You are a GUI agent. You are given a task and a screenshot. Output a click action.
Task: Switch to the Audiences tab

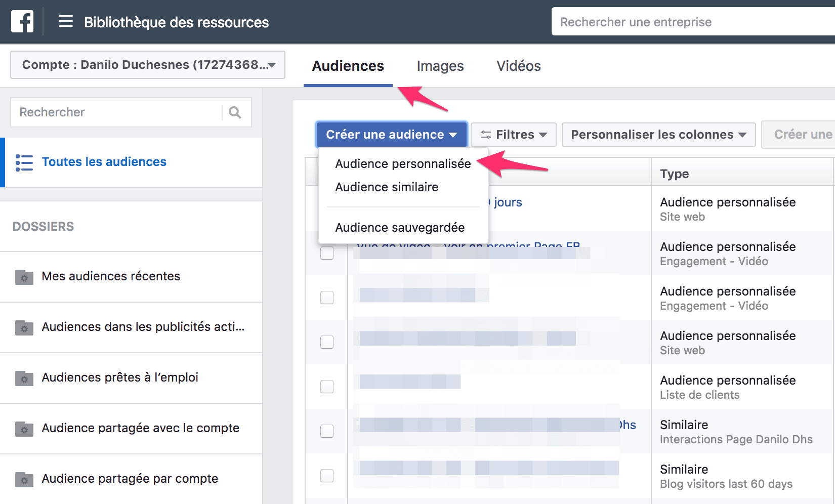348,66
